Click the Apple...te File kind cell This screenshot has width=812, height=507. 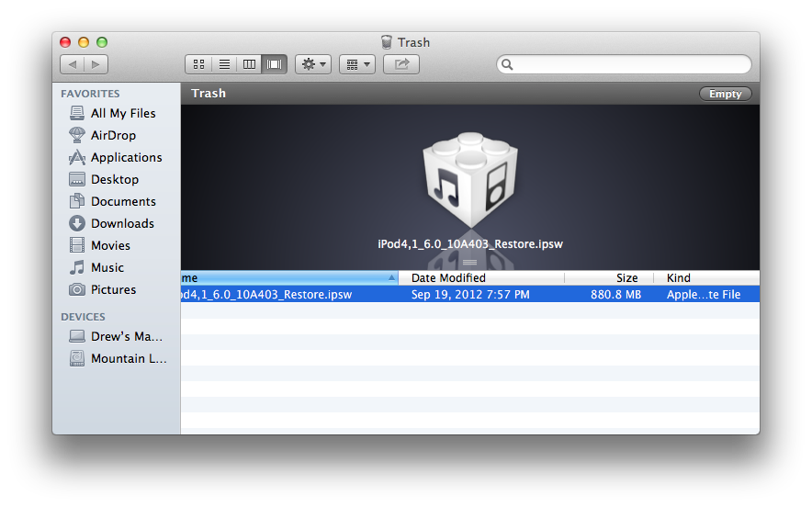pos(704,295)
